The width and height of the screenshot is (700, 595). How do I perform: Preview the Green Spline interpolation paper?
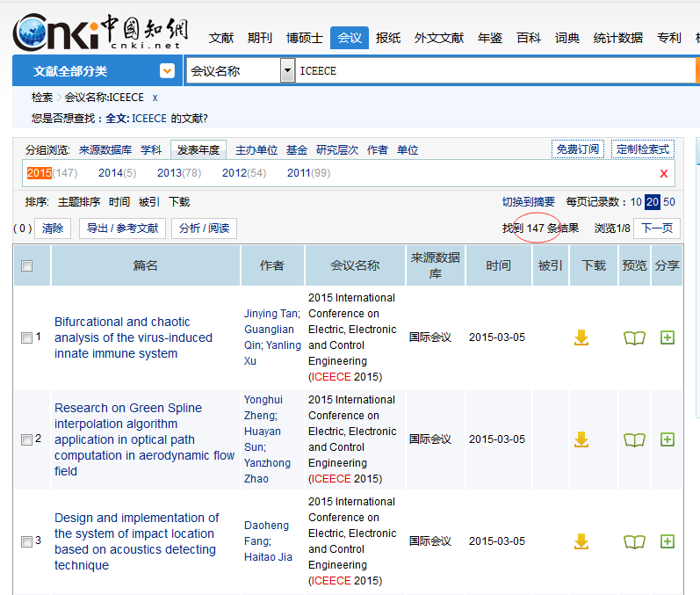point(634,440)
